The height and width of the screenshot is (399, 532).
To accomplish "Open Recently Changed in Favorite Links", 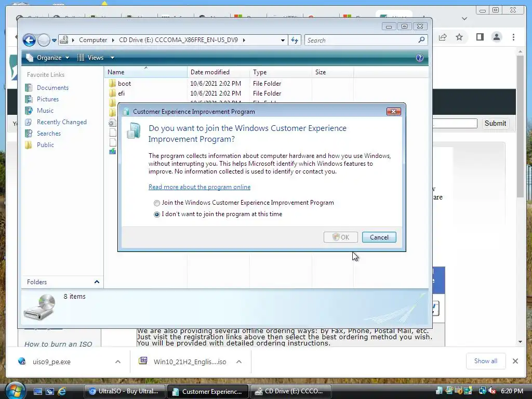I will tap(61, 122).
